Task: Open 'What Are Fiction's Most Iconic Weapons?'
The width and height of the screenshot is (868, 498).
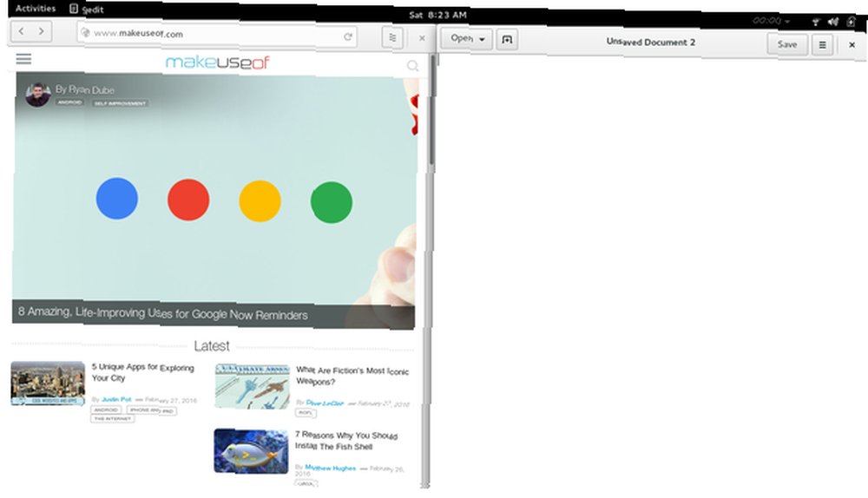Action: [352, 376]
